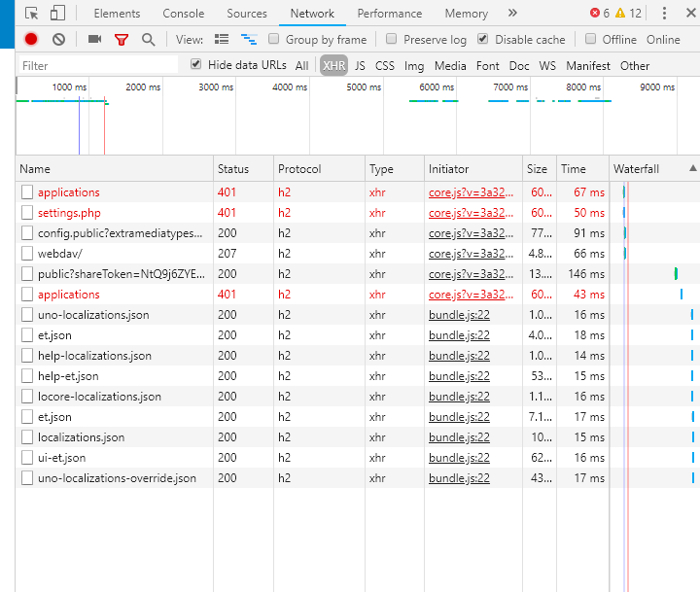Show more DevTools tabs chevron
The height and width of the screenshot is (592, 700).
512,13
